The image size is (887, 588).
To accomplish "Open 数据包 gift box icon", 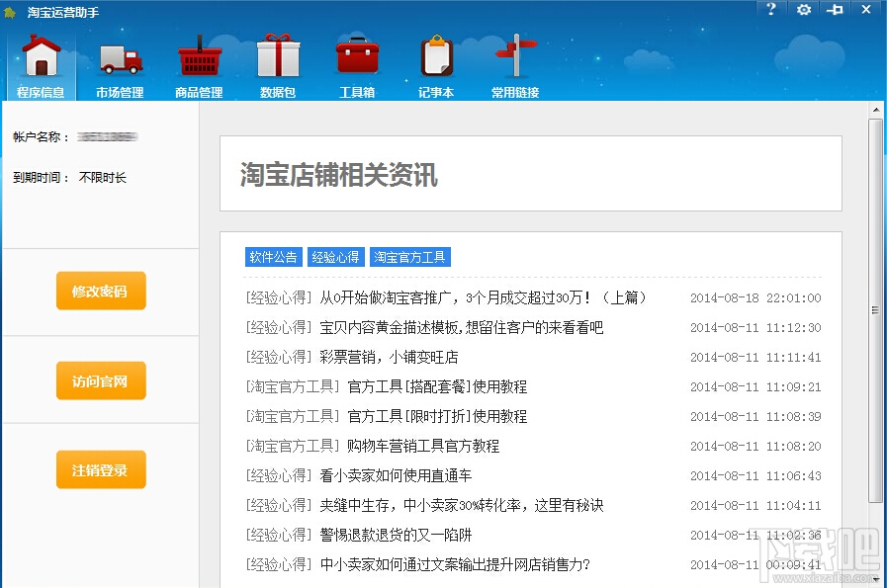I will tap(278, 66).
